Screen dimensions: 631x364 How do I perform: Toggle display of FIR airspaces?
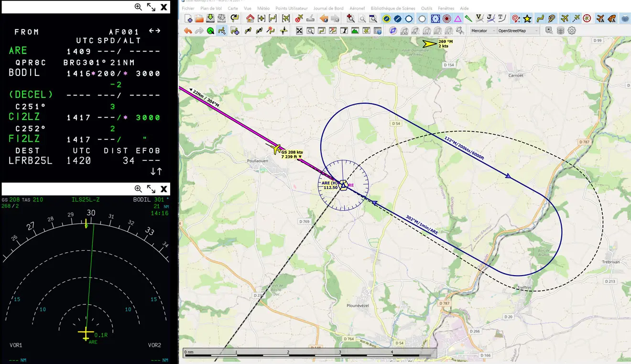(415, 30)
